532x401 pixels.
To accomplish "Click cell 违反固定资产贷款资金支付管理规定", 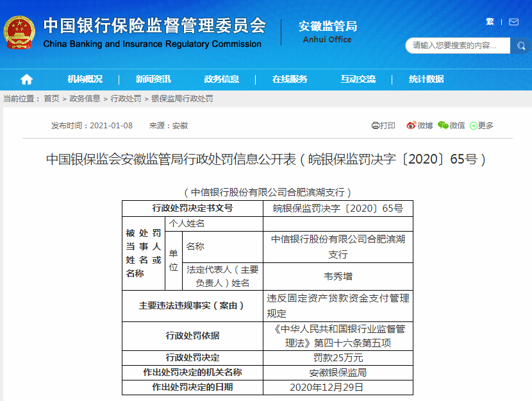I will [x=338, y=306].
